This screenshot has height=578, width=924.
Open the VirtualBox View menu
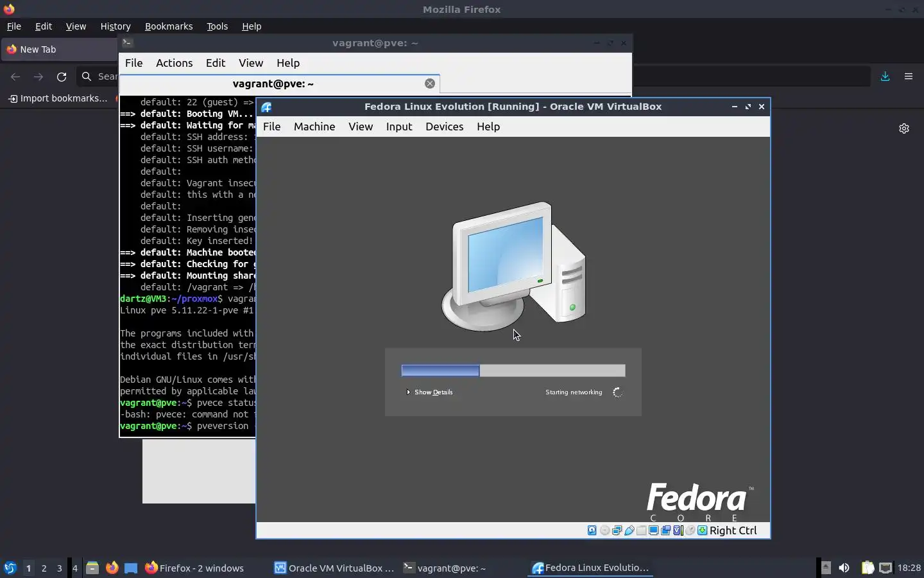tap(361, 127)
